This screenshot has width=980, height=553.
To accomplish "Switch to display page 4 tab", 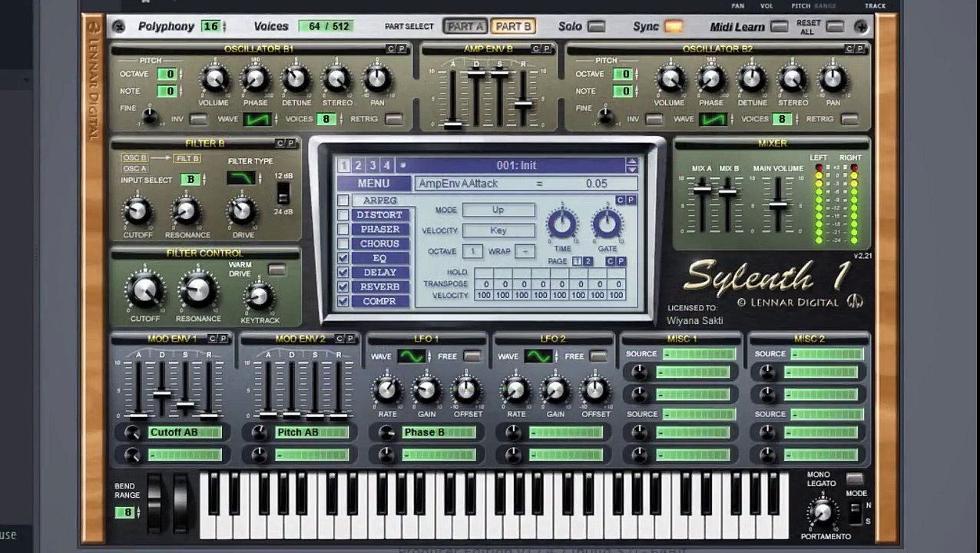I will pyautogui.click(x=387, y=165).
